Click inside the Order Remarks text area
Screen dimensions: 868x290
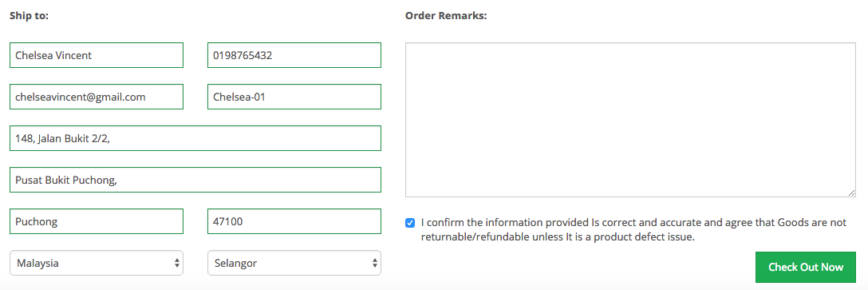tap(630, 120)
